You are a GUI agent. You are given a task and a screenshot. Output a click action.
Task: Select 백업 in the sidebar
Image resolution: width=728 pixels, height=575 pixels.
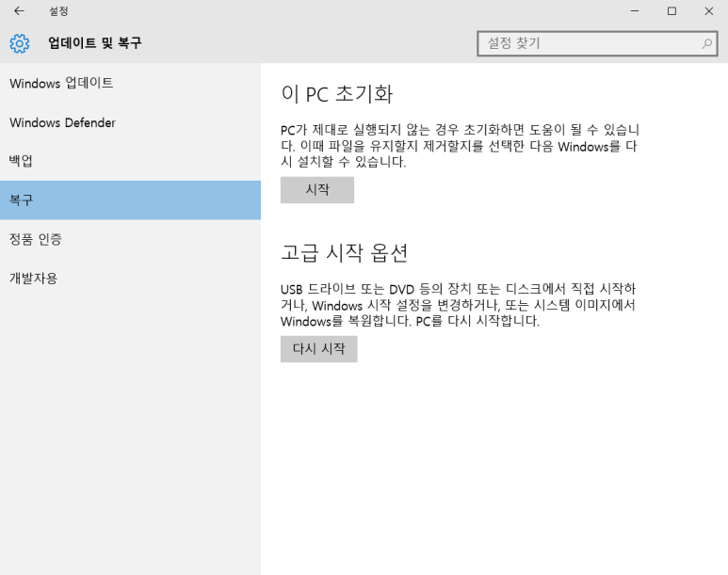coord(130,161)
